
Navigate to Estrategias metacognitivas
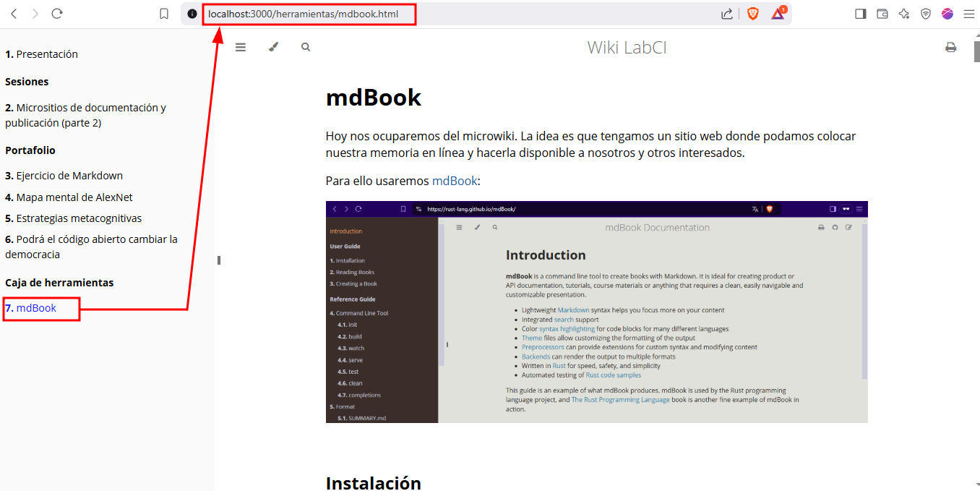(73, 218)
